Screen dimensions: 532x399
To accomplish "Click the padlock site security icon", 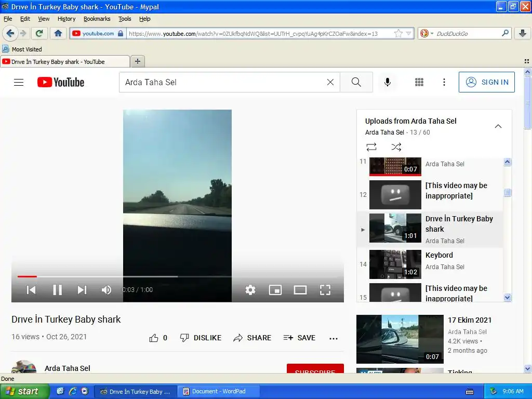I will pos(121,33).
